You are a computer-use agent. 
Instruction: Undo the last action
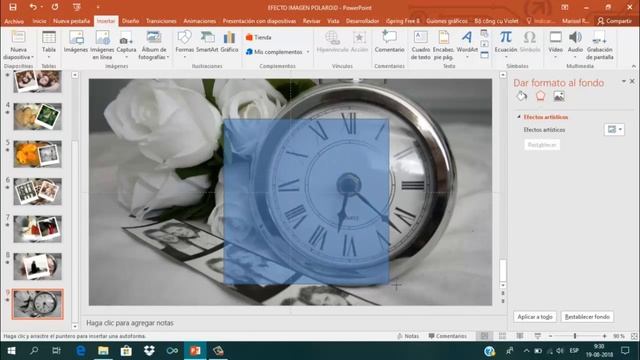33,7
